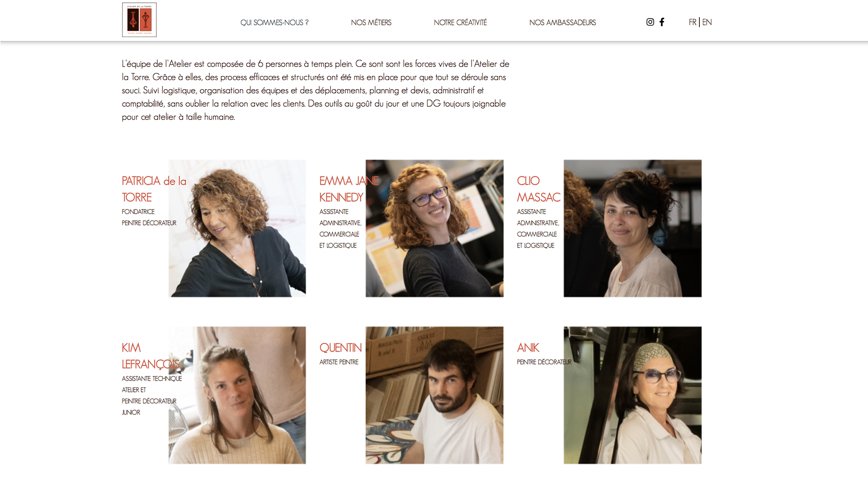Open the NOS MÉTIERS menu

tap(371, 22)
